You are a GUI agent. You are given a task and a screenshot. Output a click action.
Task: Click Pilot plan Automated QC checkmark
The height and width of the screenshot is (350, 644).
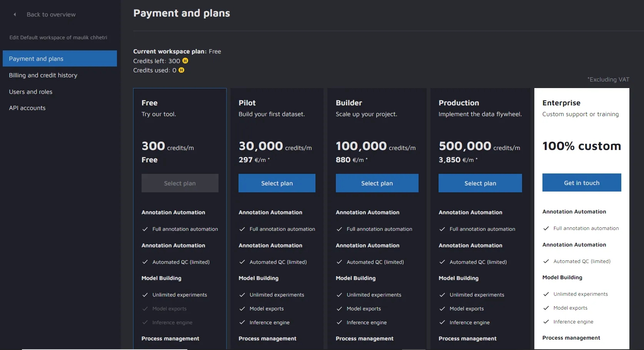[x=242, y=262]
